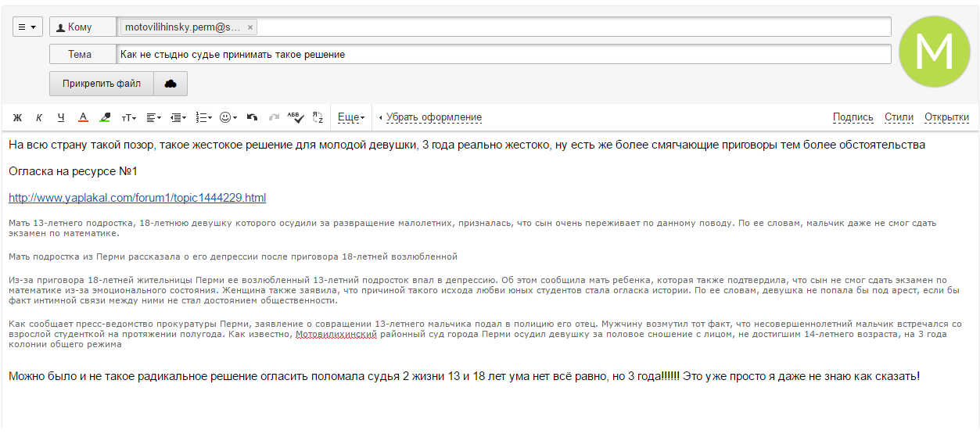The height and width of the screenshot is (434, 980).
Task: Click the background highlight color icon
Action: (105, 117)
